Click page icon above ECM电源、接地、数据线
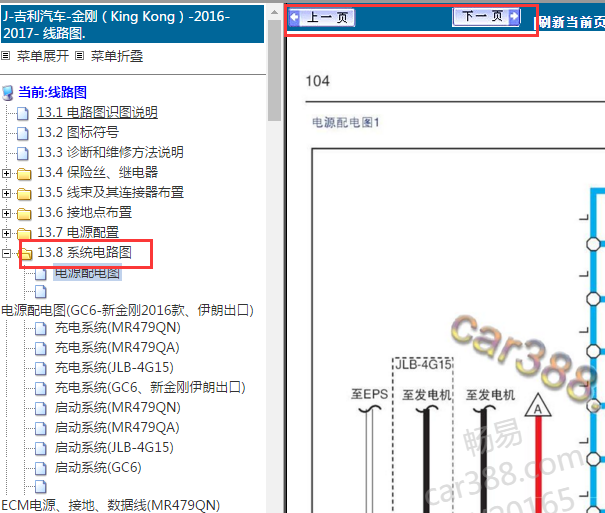605x513 pixels. click(x=41, y=487)
